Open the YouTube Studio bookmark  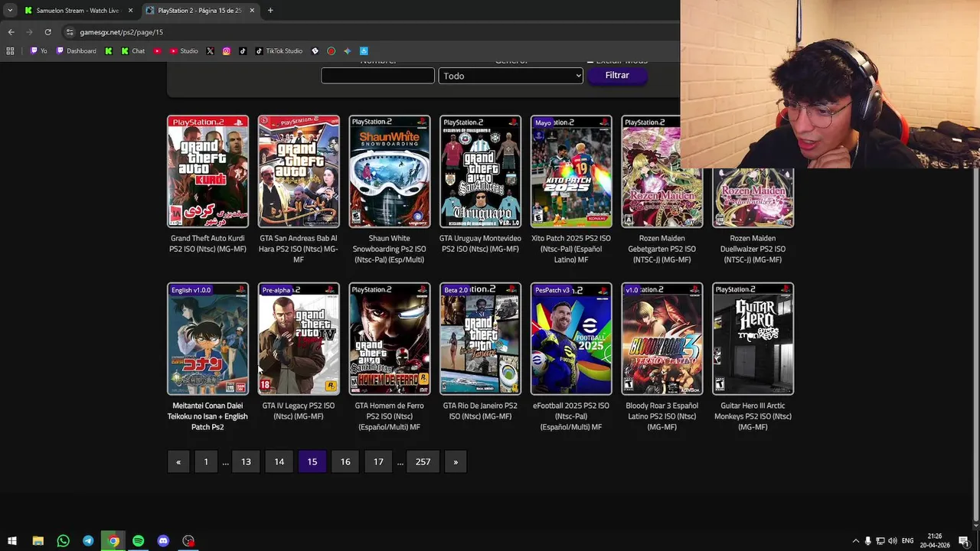(183, 51)
